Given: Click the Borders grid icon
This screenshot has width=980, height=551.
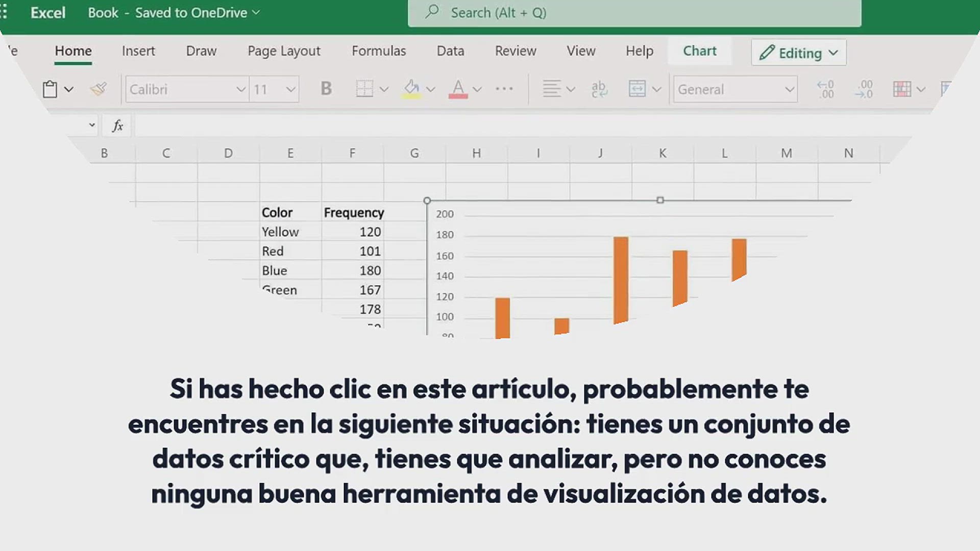Looking at the screenshot, I should tap(364, 89).
